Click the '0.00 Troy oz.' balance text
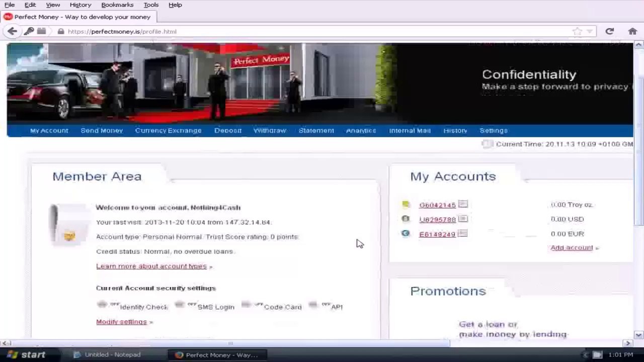 [x=572, y=205]
